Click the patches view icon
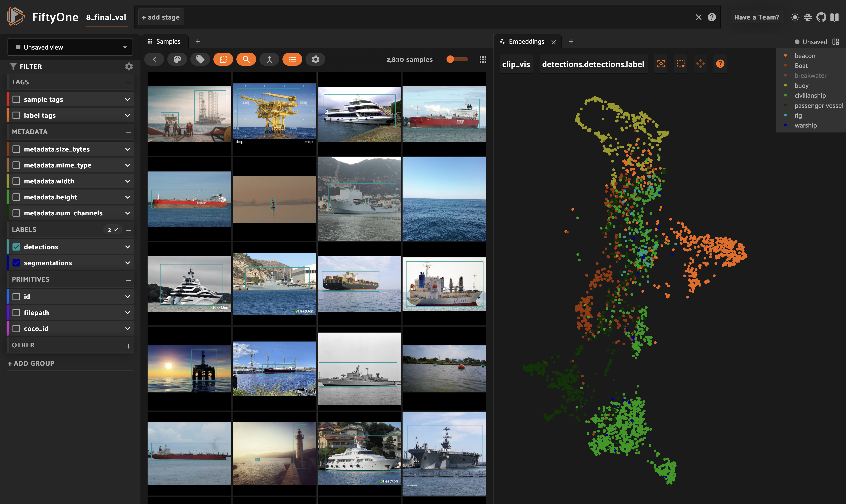Screen dimensions: 846x504 click(x=223, y=59)
